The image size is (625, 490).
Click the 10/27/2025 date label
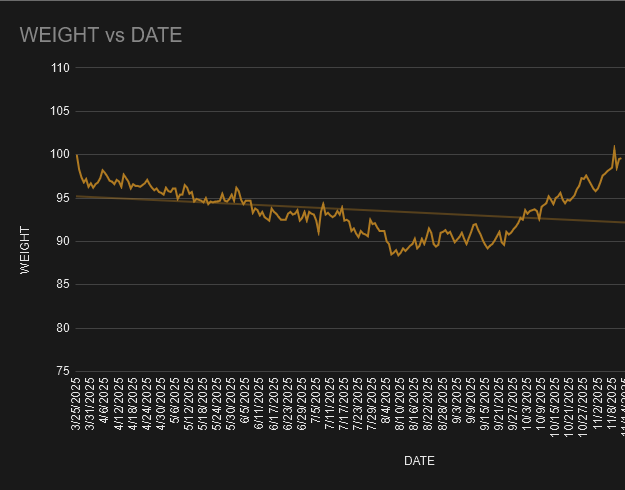(584, 407)
